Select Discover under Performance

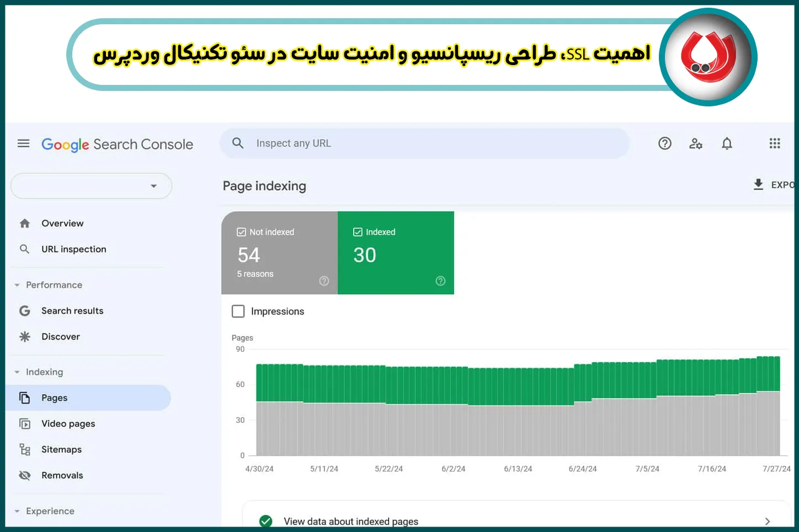click(x=61, y=336)
